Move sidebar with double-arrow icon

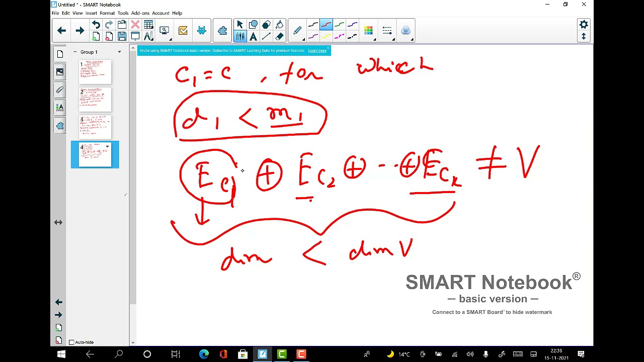click(58, 222)
